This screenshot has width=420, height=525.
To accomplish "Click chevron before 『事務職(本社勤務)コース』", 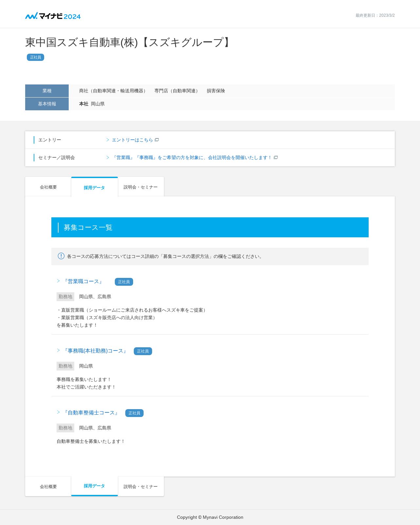I will 58,350.
